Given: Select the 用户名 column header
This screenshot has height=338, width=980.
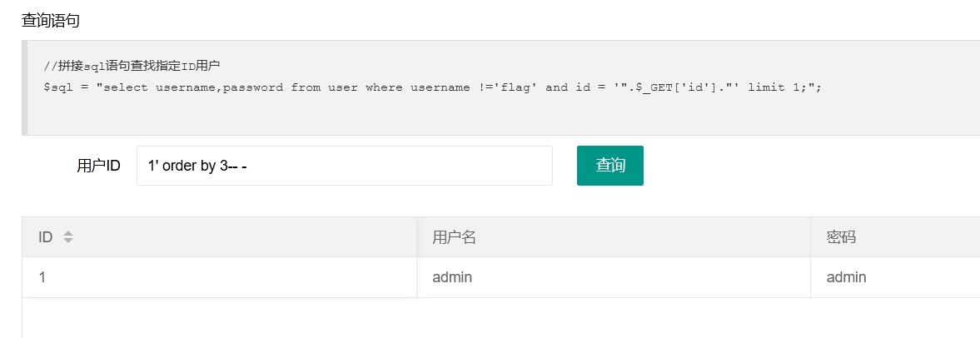Looking at the screenshot, I should pos(454,237).
